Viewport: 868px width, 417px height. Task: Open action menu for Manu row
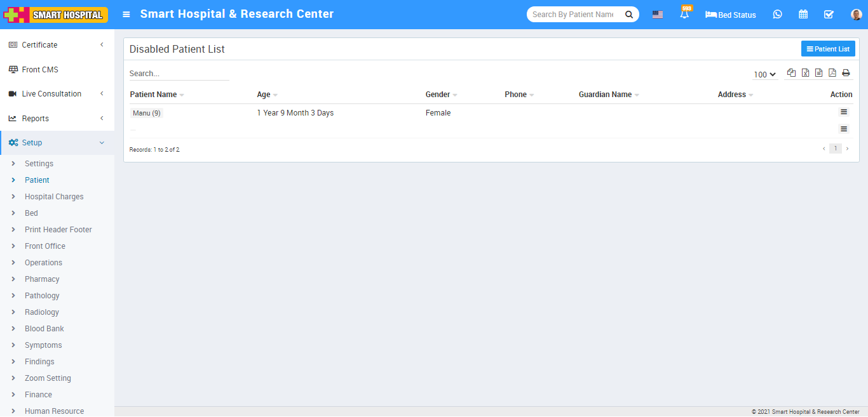point(843,112)
